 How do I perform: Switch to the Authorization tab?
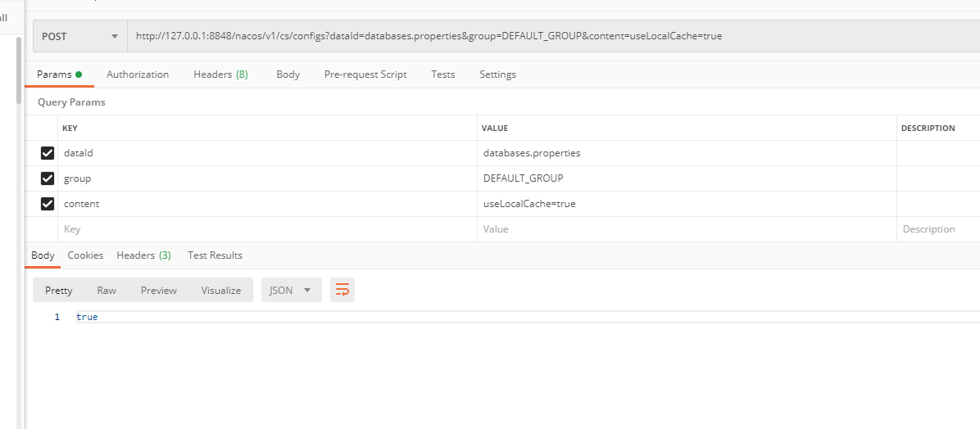click(138, 75)
